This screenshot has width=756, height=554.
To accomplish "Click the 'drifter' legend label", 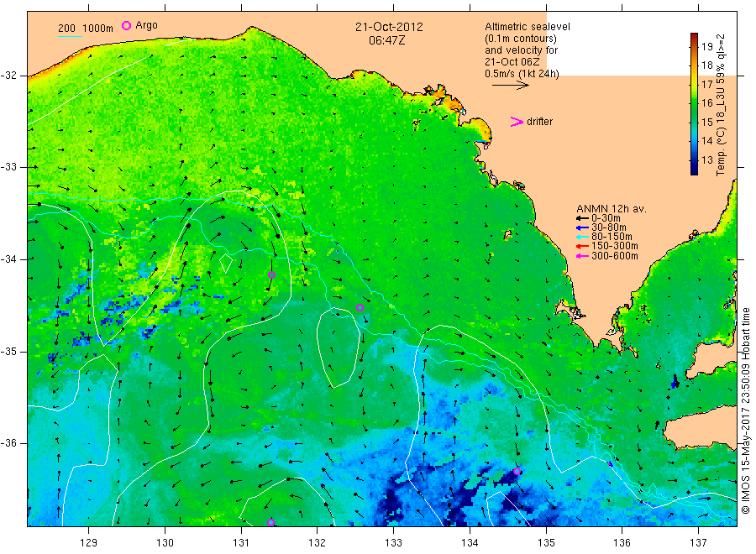I will click(539, 122).
